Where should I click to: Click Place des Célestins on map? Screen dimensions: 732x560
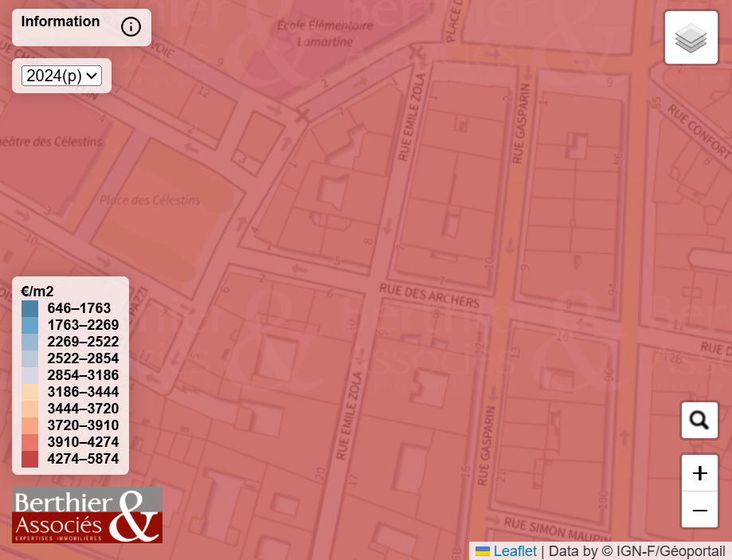[150, 200]
